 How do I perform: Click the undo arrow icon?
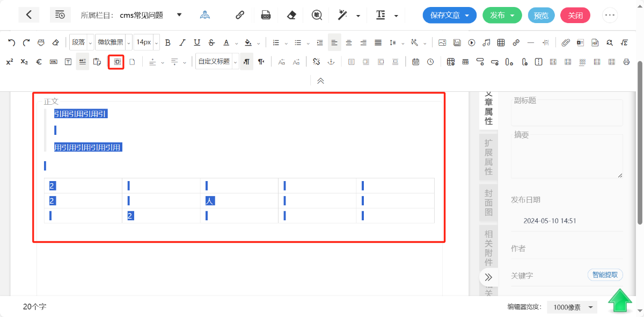(11, 42)
